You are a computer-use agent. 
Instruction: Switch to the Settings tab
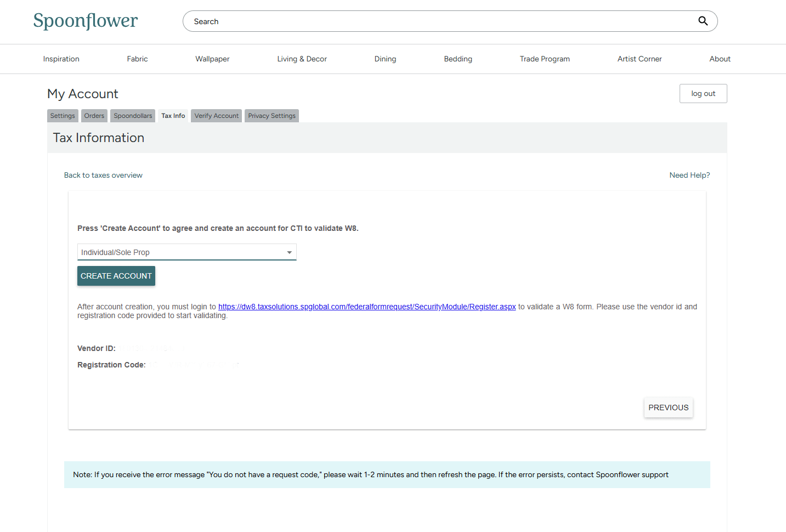[x=63, y=116]
